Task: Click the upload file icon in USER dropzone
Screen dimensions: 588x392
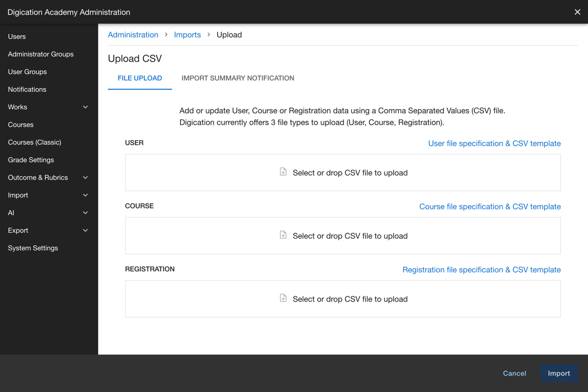Action: click(x=283, y=172)
